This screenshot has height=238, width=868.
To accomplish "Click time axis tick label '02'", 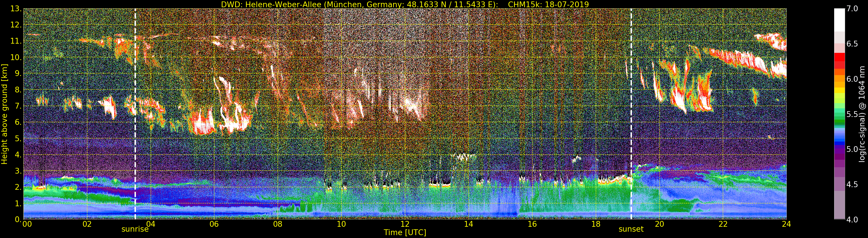I will tap(87, 224).
